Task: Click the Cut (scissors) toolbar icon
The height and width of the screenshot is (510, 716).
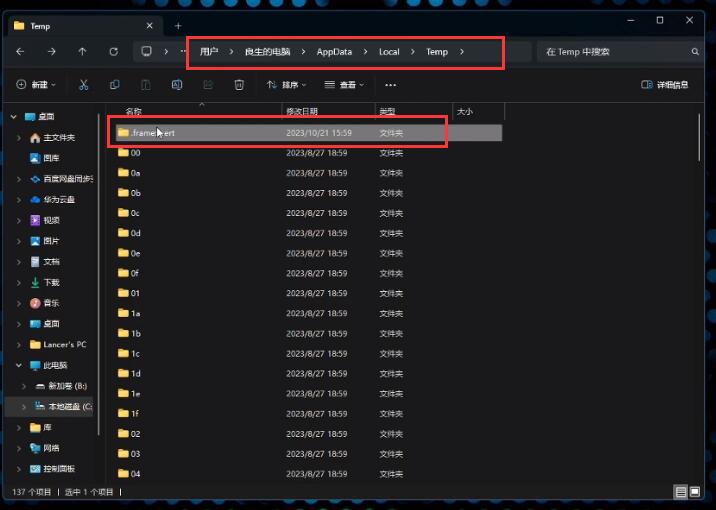Action: tap(84, 85)
